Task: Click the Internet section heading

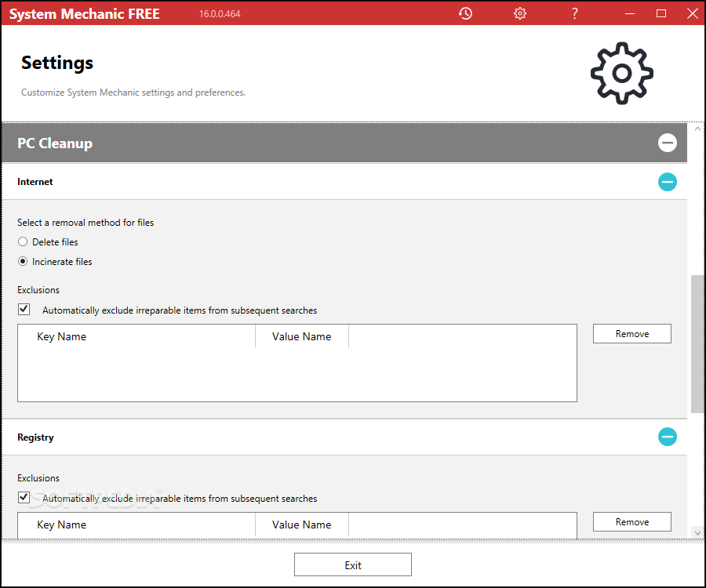Action: (x=35, y=182)
